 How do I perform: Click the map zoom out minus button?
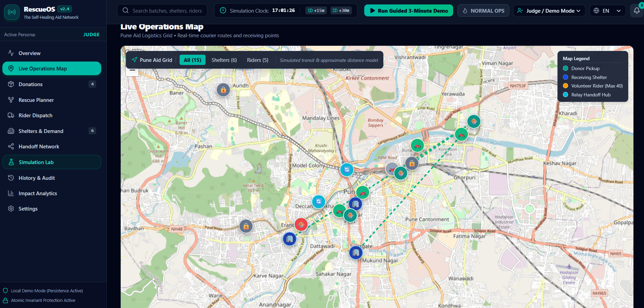coord(132,71)
